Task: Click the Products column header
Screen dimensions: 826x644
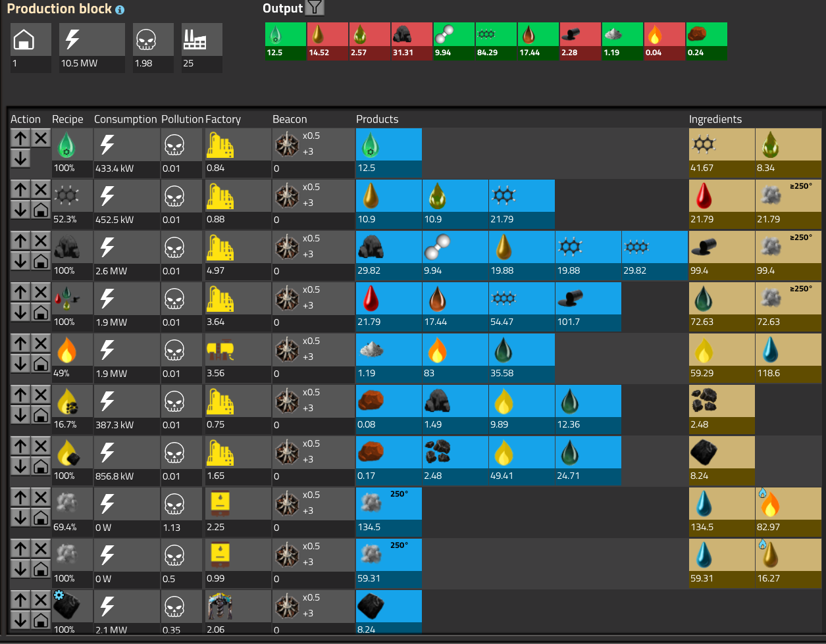Action: coord(377,119)
